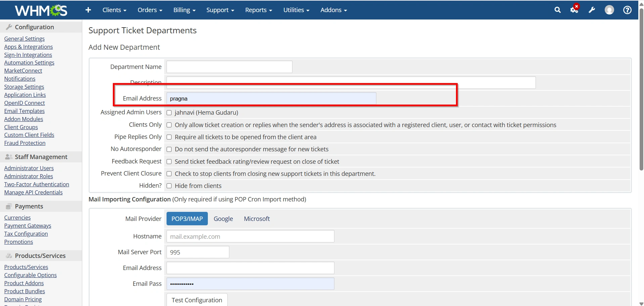Screen dimensions: 644x306
Task: Open the Currencies link
Action: pyautogui.click(x=17, y=218)
